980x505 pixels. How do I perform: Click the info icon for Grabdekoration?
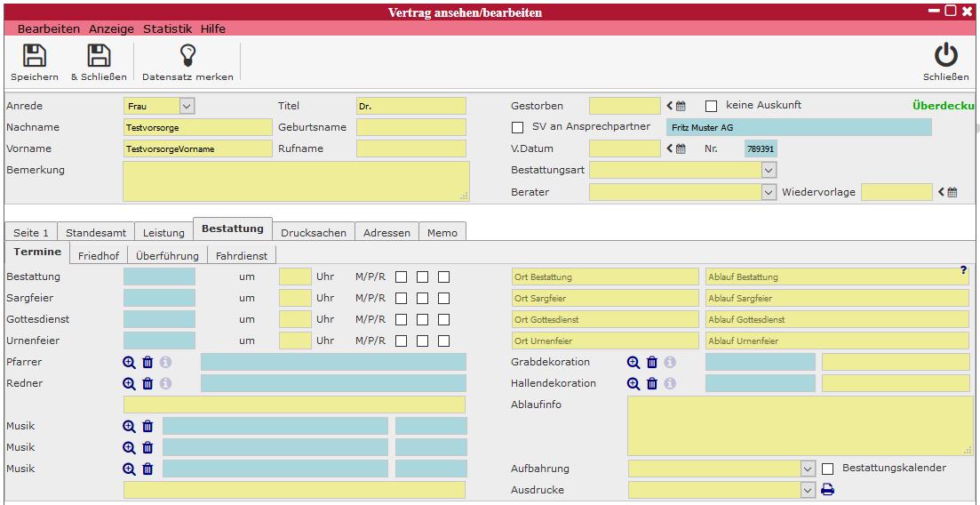(670, 363)
